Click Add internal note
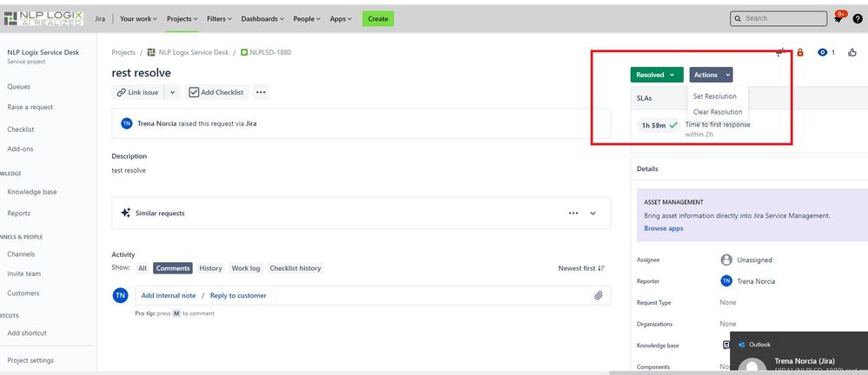Image resolution: width=868 pixels, height=375 pixels. point(169,295)
